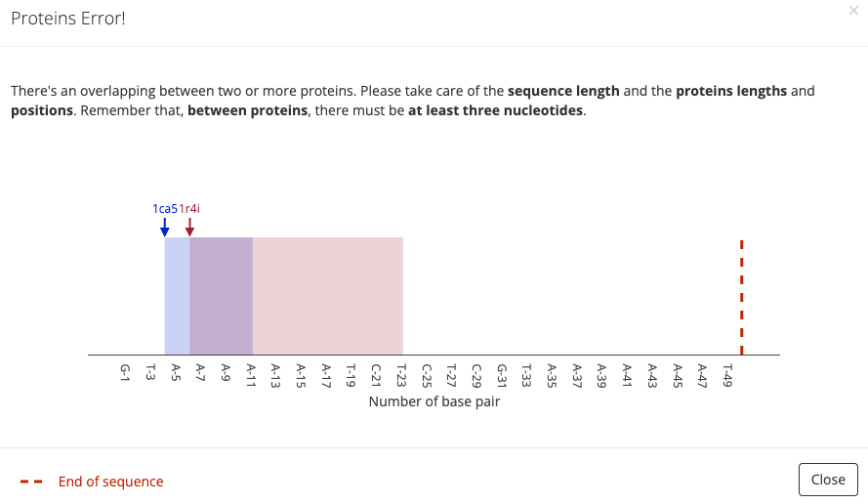Click the pink 1r4i protein region
Image resolution: width=868 pixels, height=504 pixels.
[x=328, y=296]
